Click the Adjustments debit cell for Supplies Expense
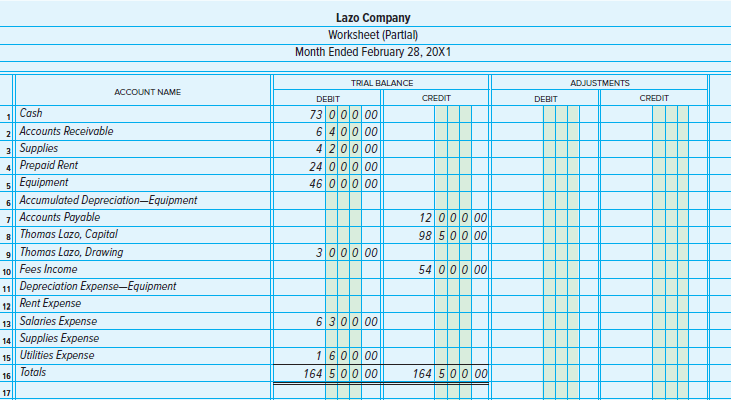731x400 pixels. [544, 338]
